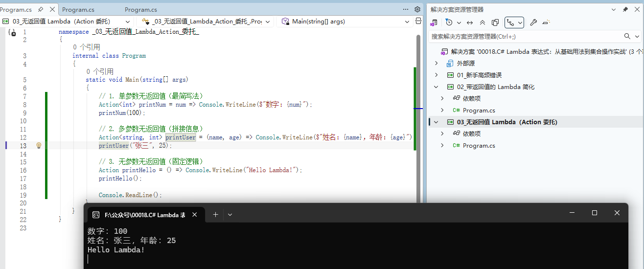Expand Program.cs under the 02 project
The height and width of the screenshot is (269, 644).
442,110
